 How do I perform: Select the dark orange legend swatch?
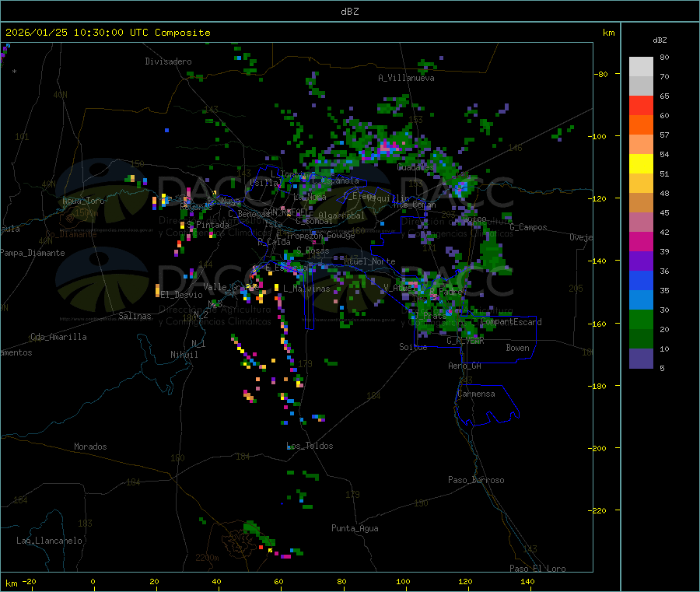pyautogui.click(x=641, y=125)
